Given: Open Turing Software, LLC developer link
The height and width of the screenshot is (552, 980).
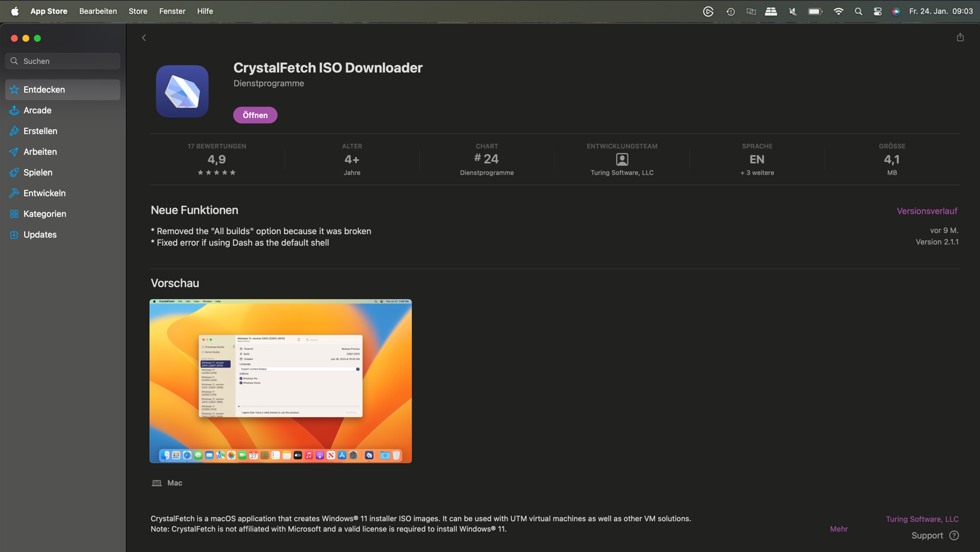Looking at the screenshot, I should 922,519.
